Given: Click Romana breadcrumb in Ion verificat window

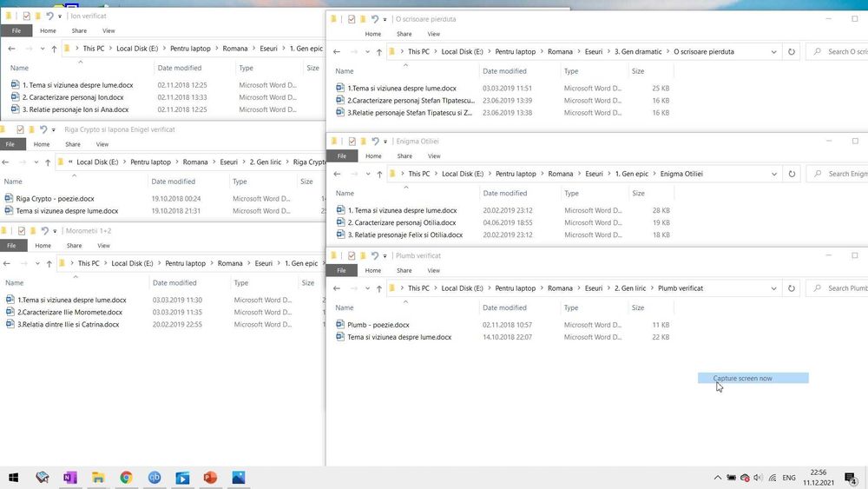Looking at the screenshot, I should [x=234, y=49].
